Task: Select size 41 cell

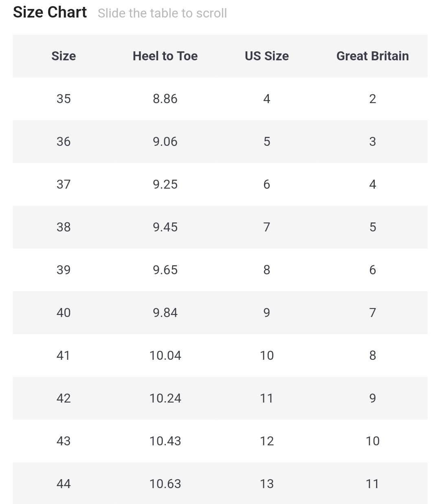Action: click(64, 355)
